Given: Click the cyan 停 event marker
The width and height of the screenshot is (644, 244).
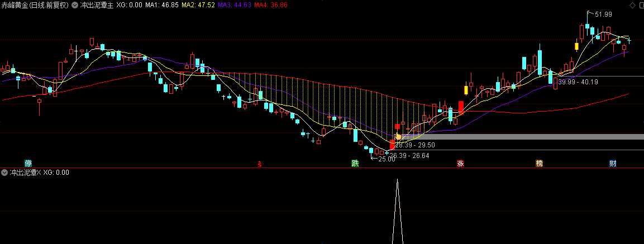Looking at the screenshot, I should click(28, 164).
